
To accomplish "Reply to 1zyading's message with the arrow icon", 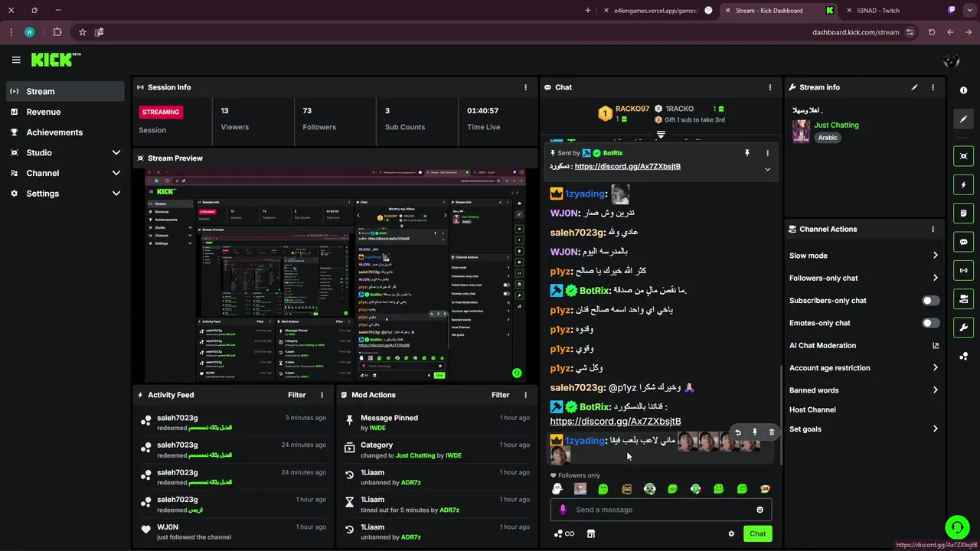I will 738,432.
